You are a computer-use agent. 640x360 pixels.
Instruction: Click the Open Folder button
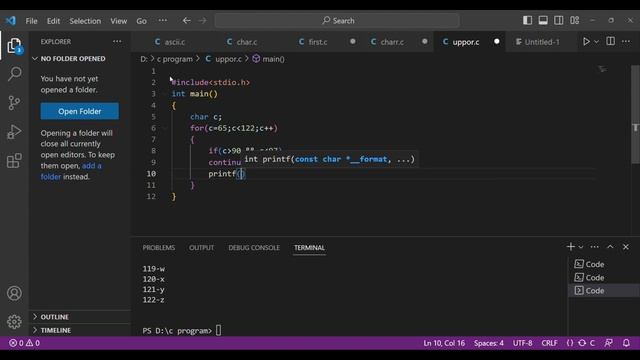(x=80, y=111)
